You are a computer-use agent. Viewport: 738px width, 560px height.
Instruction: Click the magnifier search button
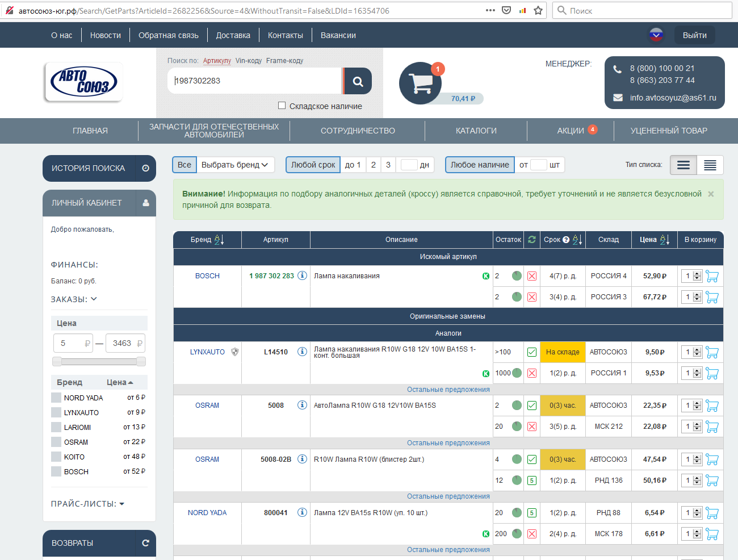pyautogui.click(x=358, y=81)
